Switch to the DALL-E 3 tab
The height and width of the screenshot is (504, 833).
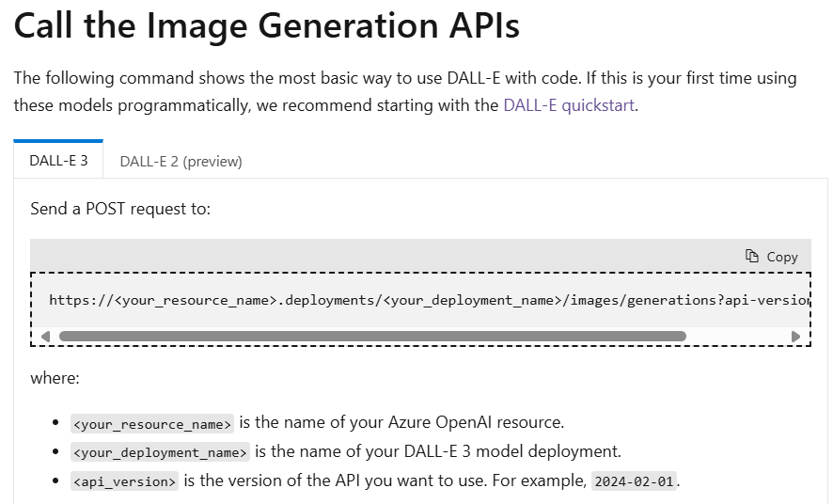pos(58,161)
